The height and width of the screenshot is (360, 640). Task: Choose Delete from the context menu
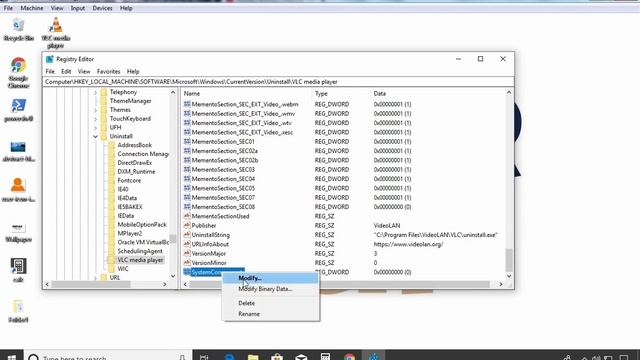point(271,303)
